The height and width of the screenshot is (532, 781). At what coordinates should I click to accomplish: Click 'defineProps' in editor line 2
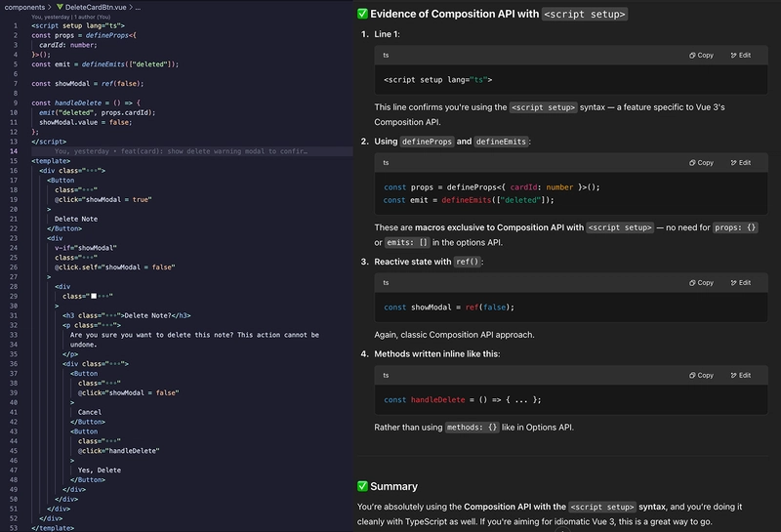(x=107, y=35)
